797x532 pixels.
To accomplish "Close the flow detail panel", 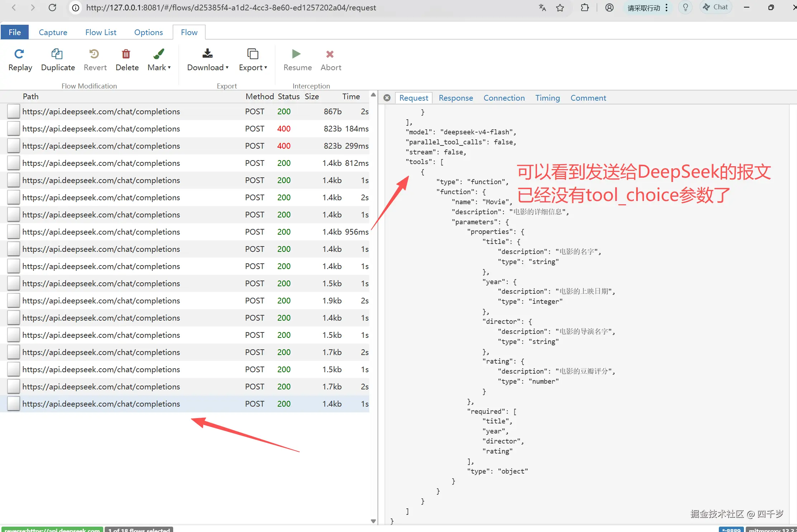I will pyautogui.click(x=387, y=98).
